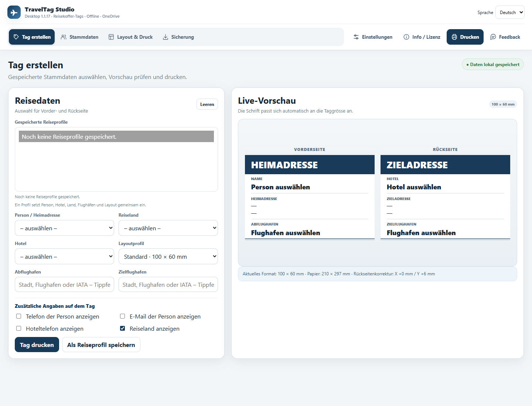Click the info circle icon beside Info / Lizenz
The height and width of the screenshot is (406, 532).
(x=406, y=37)
